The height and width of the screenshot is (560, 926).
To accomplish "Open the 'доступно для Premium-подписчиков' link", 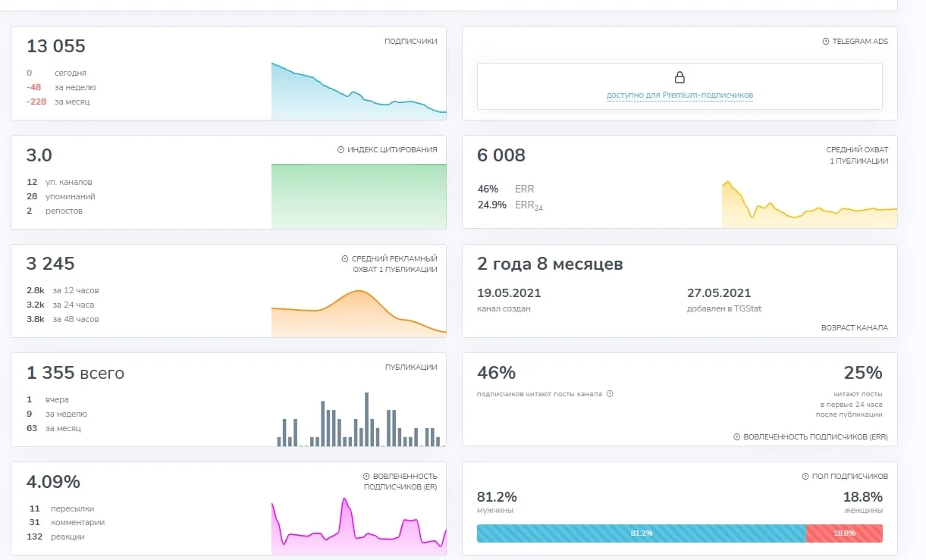I will click(680, 95).
